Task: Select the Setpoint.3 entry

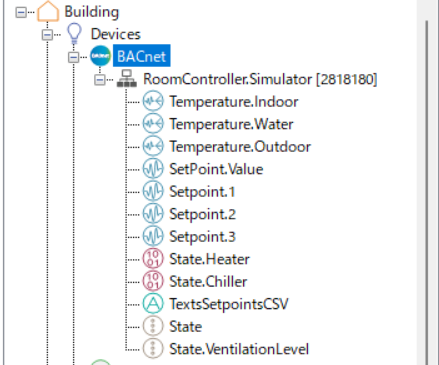Action: [x=202, y=237]
